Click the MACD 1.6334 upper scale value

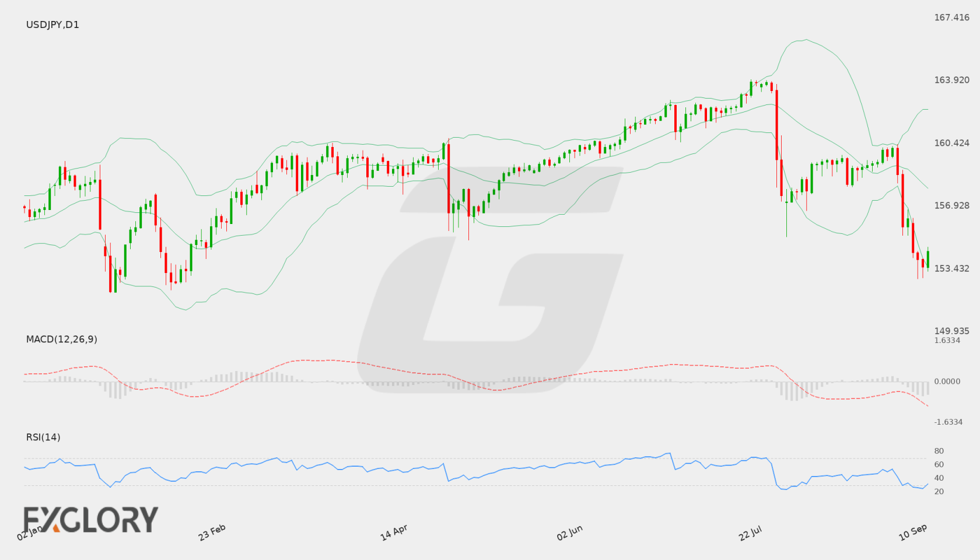[x=947, y=340]
